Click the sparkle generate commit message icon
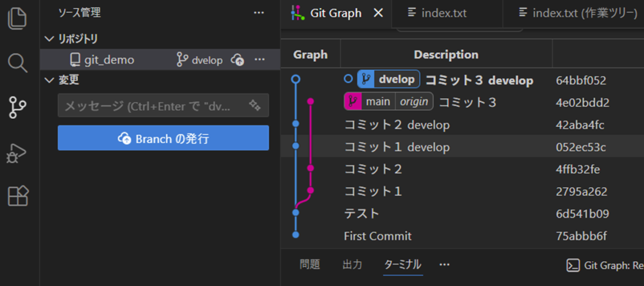This screenshot has width=644, height=286. [x=254, y=106]
